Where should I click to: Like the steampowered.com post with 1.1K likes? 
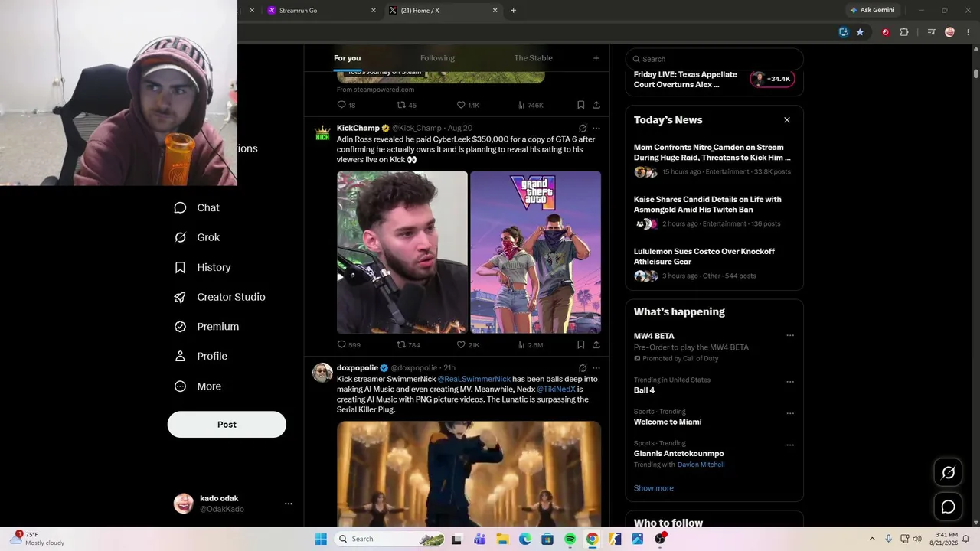(461, 105)
